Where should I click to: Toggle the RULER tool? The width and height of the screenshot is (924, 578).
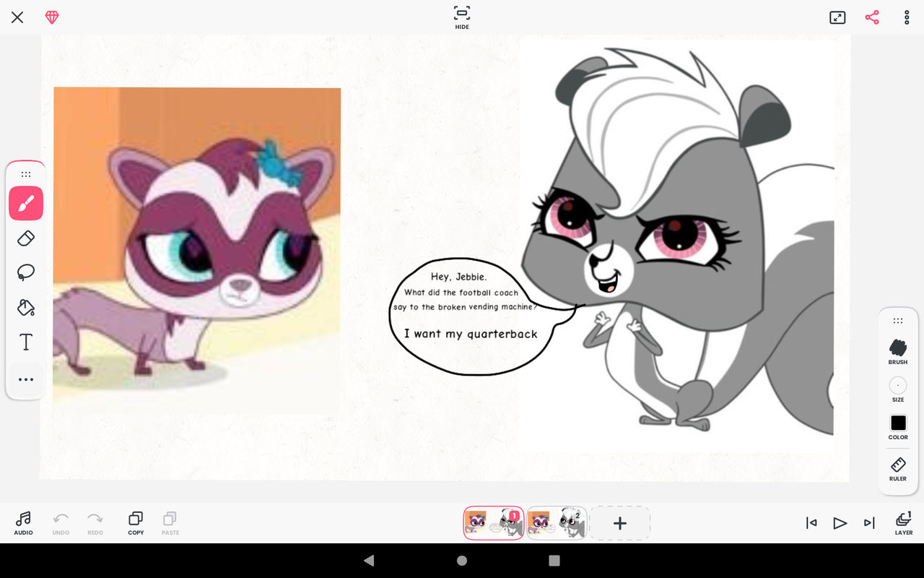pyautogui.click(x=898, y=468)
